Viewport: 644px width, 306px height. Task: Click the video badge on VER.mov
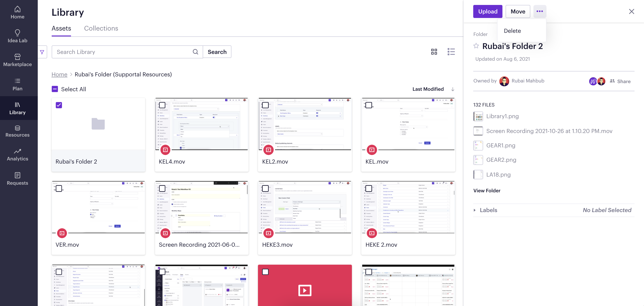[x=62, y=233]
